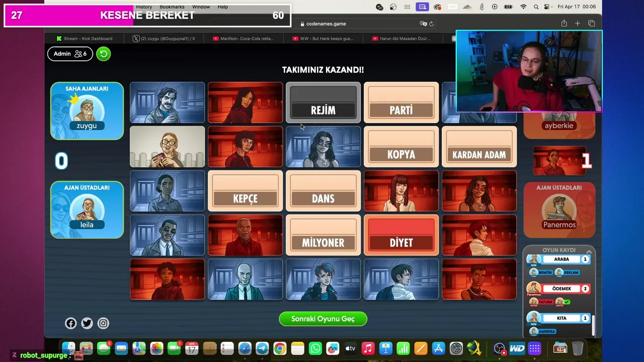The height and width of the screenshot is (362, 644).
Task: Open the Facebook social icon
Action: [x=71, y=323]
